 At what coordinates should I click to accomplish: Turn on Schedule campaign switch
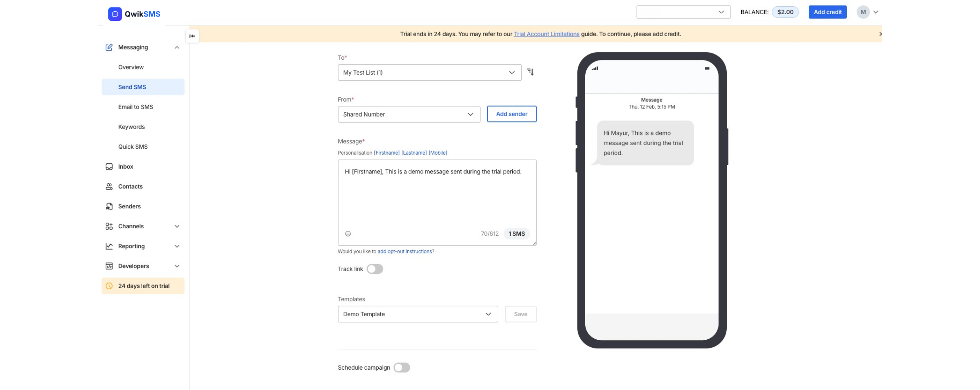tap(401, 368)
